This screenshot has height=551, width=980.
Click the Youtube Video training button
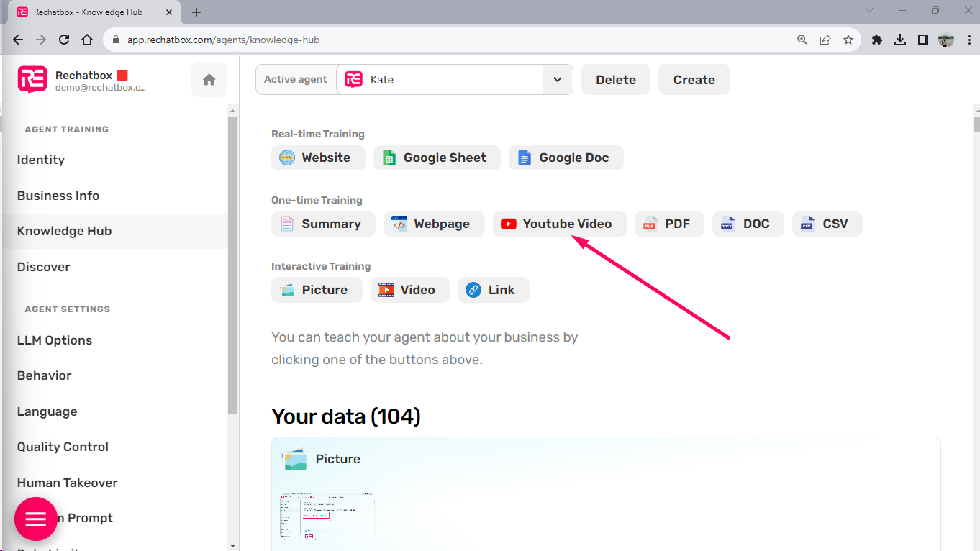pyautogui.click(x=559, y=224)
